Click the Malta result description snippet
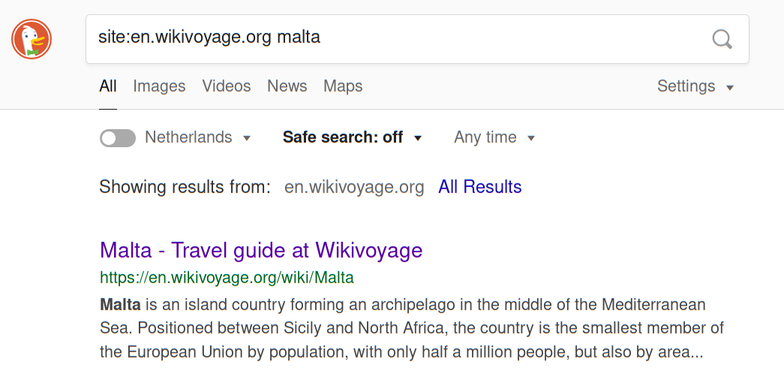784x389 pixels. [x=412, y=328]
